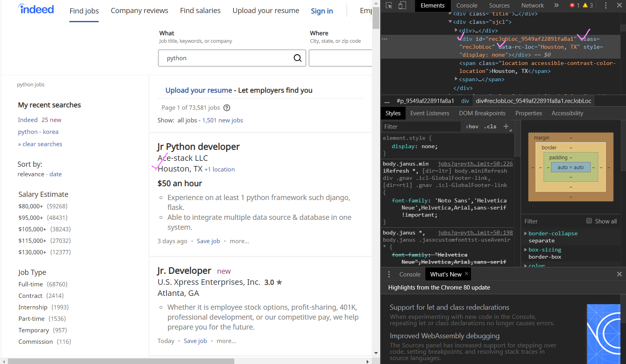
Task: Switch to the Sources tab
Action: [x=499, y=6]
